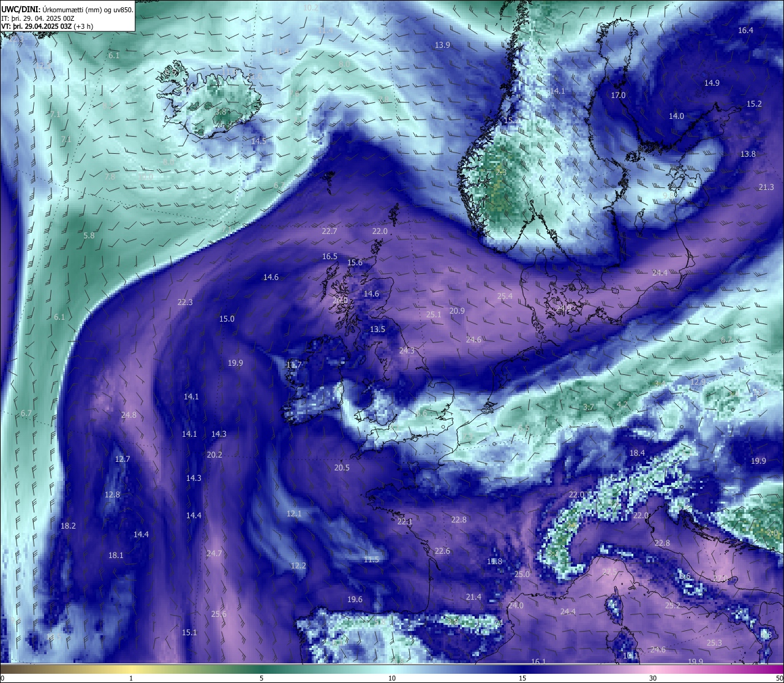Select the 25.2 value label
Image resolution: width=784 pixels, height=683 pixels.
click(673, 605)
